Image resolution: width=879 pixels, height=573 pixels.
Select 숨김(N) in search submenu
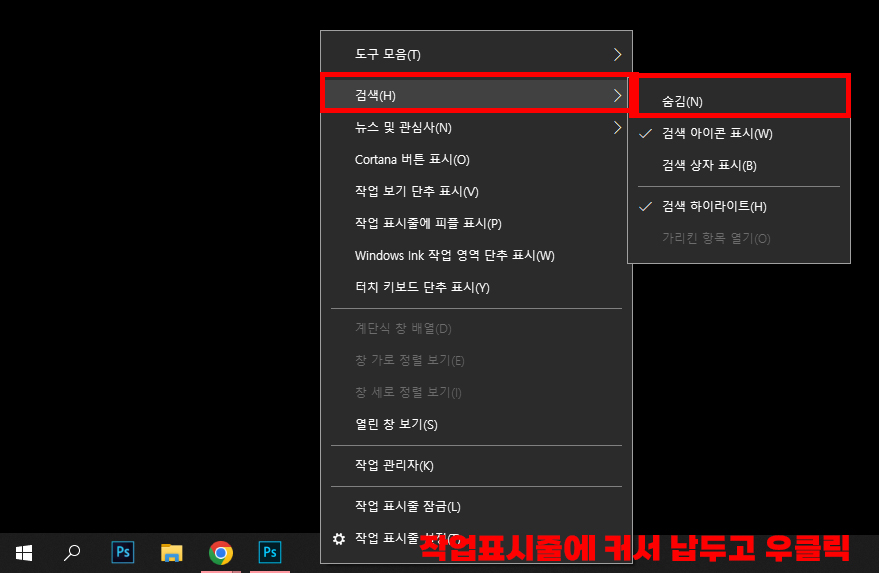(x=739, y=101)
